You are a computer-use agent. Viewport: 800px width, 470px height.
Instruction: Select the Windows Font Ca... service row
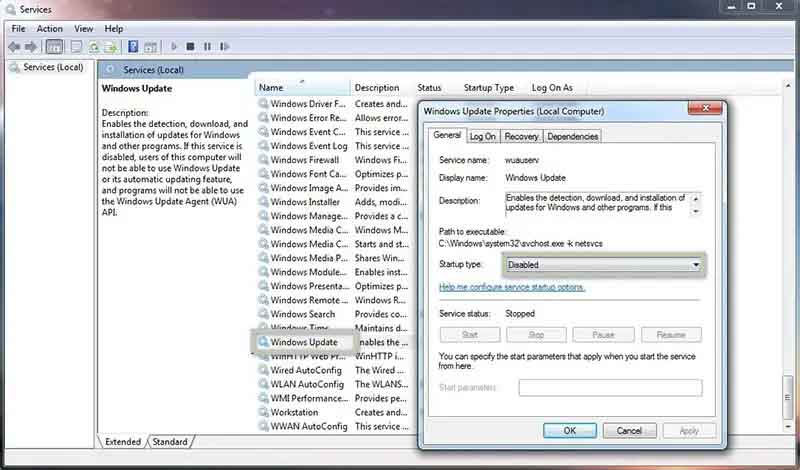pos(334,174)
